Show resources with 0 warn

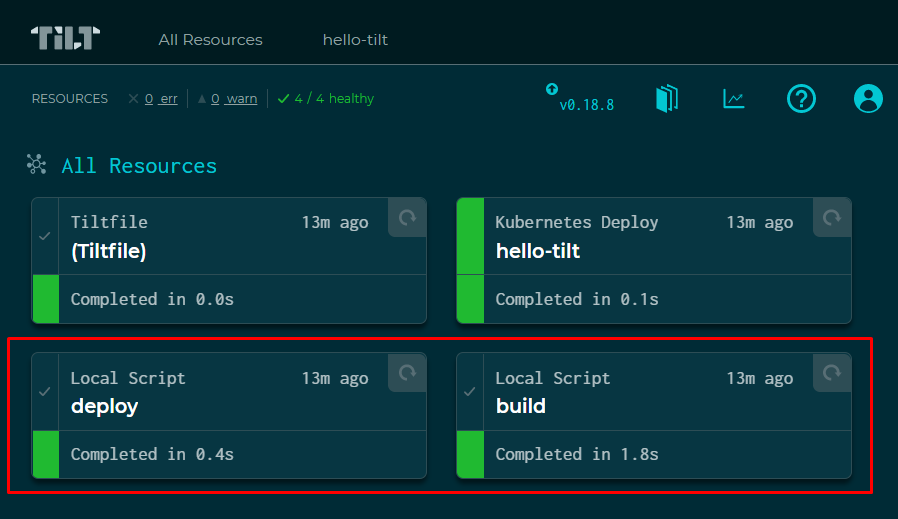(228, 99)
